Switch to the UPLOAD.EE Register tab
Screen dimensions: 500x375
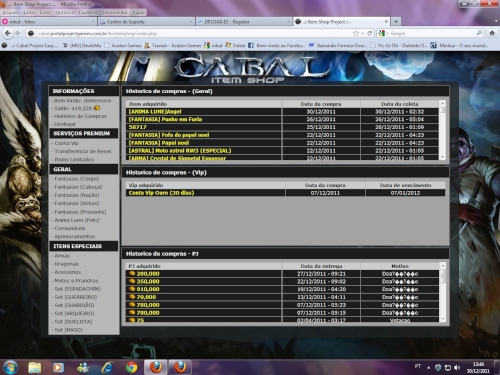click(243, 22)
